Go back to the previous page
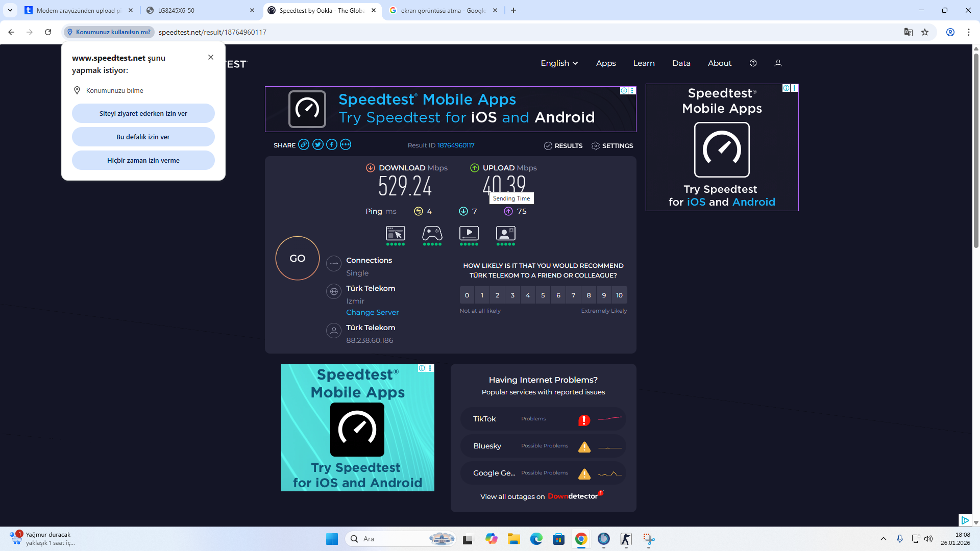Screen dimensions: 980x551 pos(11,32)
